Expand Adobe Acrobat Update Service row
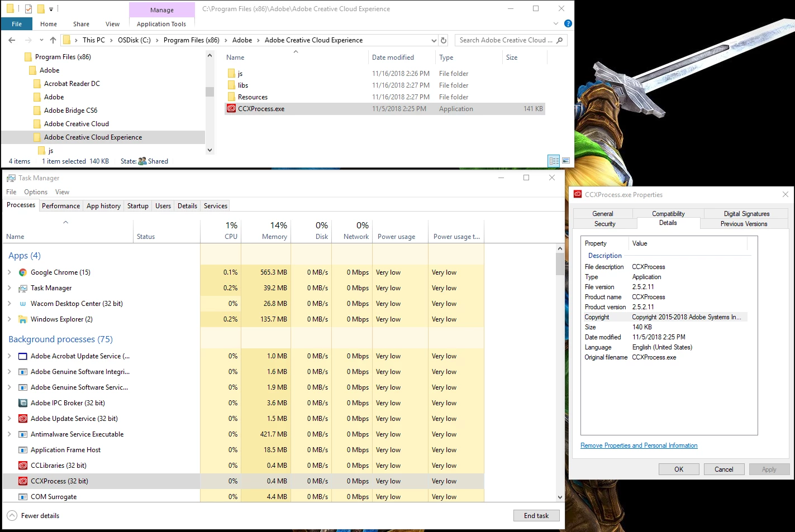 tap(9, 356)
